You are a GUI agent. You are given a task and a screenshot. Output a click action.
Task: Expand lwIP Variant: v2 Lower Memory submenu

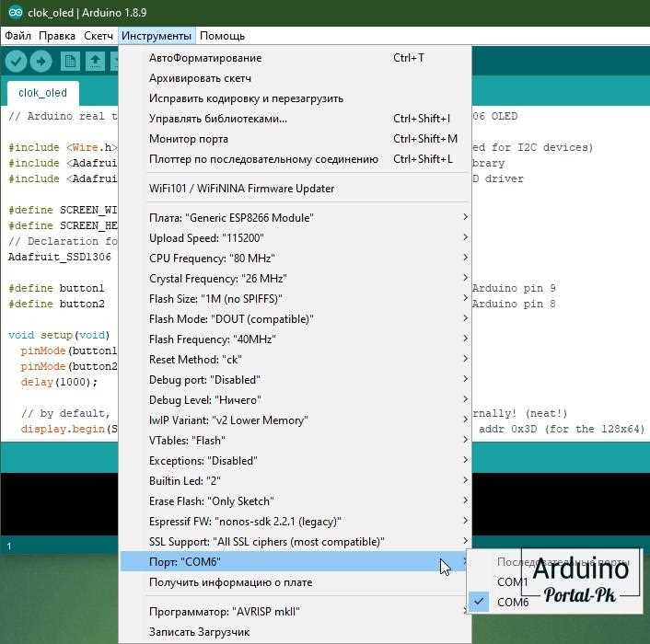pos(296,420)
